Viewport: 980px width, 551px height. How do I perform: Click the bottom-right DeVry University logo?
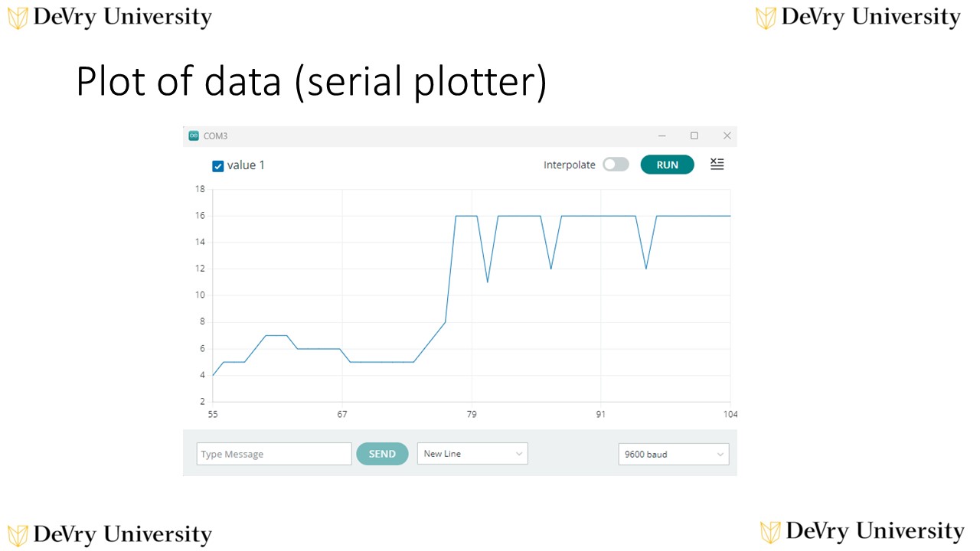tap(862, 531)
